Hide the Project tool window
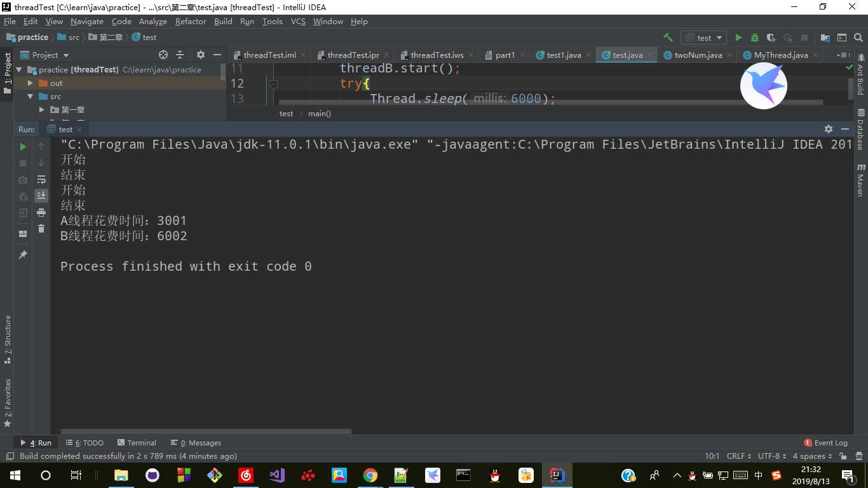Screen dimensions: 868x488 (217, 55)
